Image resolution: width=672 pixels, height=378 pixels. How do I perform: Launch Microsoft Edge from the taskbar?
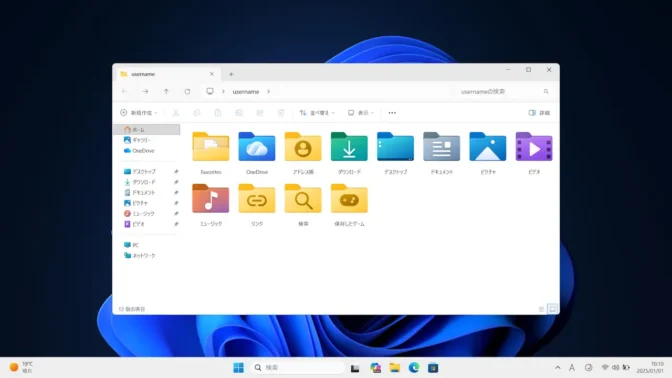click(x=414, y=368)
